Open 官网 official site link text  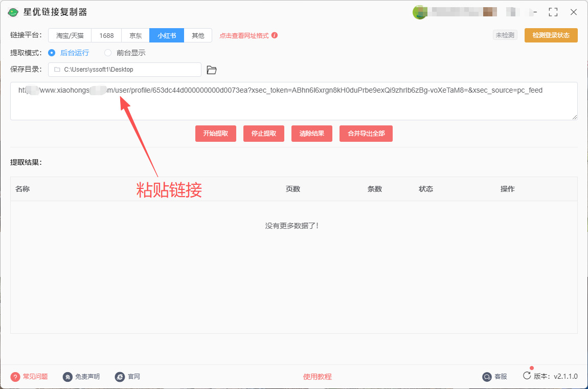coord(134,377)
